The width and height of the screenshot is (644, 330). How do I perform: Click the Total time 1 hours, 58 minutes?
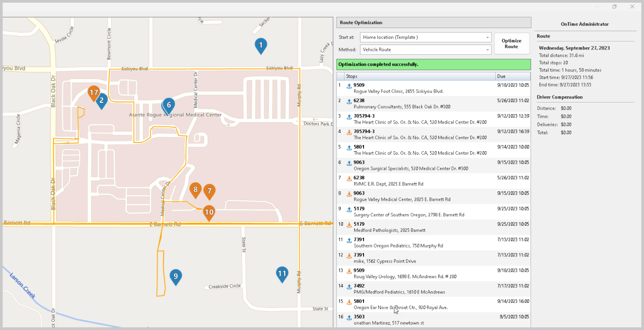click(x=570, y=70)
